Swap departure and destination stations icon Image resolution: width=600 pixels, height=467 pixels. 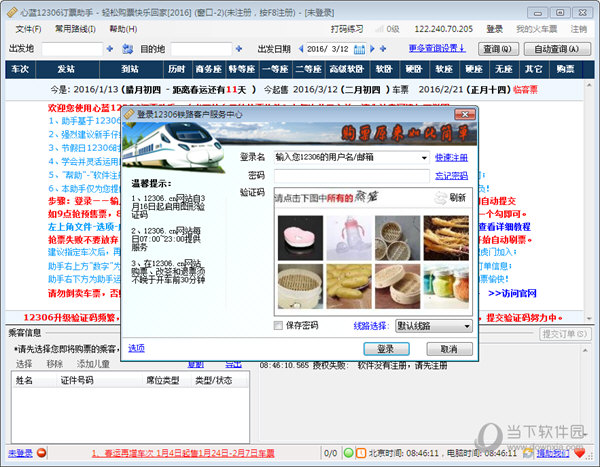127,49
